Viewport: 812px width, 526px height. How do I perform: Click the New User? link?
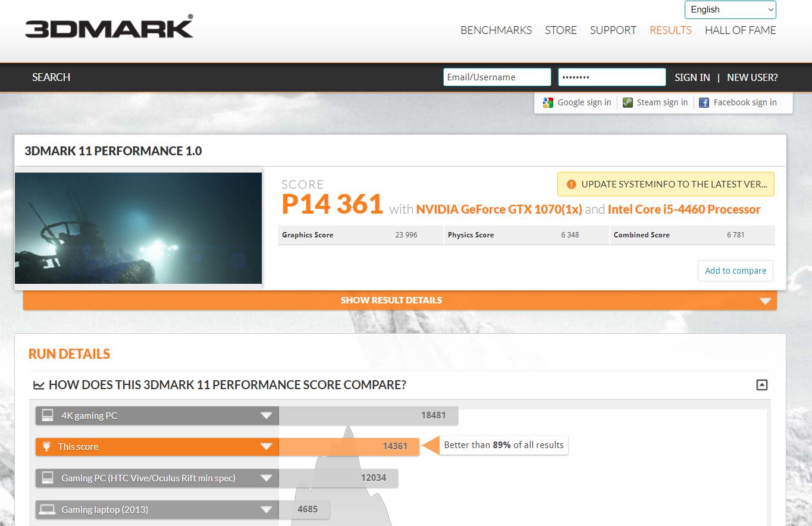pyautogui.click(x=753, y=77)
